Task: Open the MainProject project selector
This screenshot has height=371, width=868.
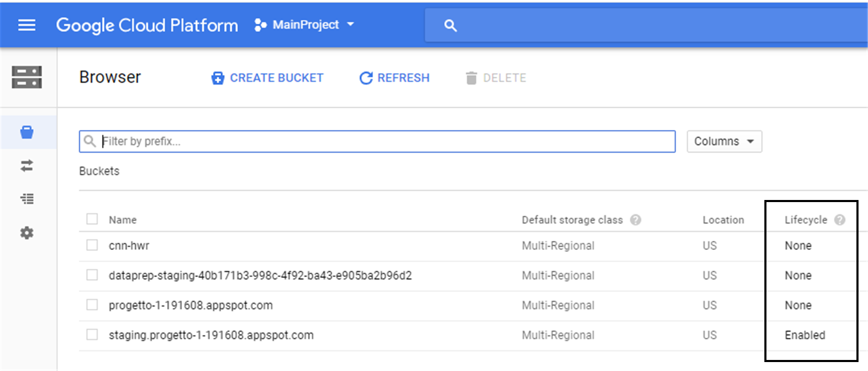Action: (305, 25)
